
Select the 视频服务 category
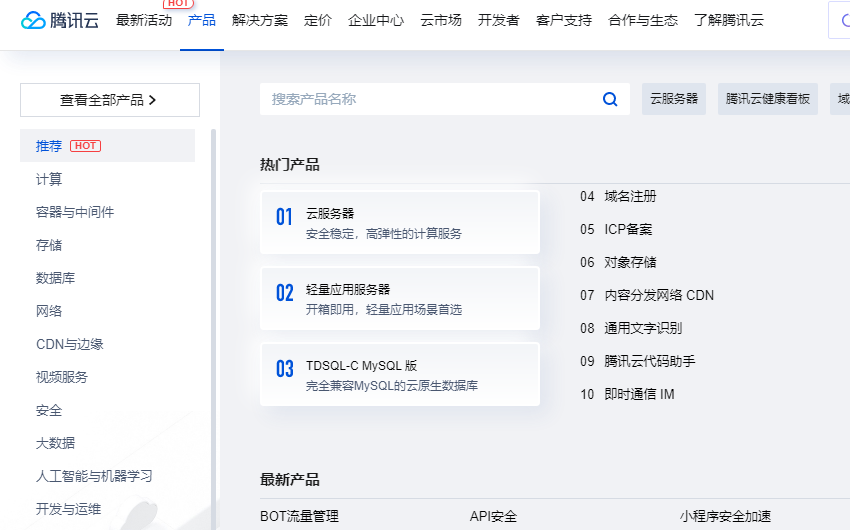pyautogui.click(x=62, y=377)
